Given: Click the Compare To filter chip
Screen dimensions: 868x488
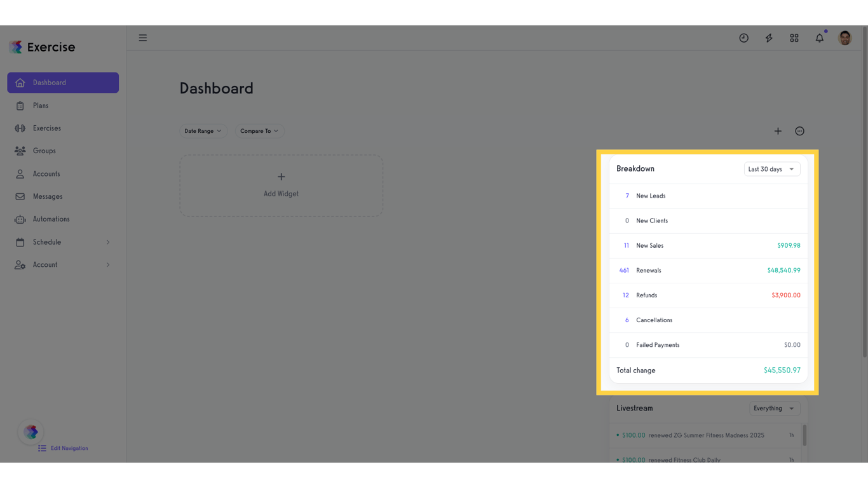Looking at the screenshot, I should (x=259, y=131).
